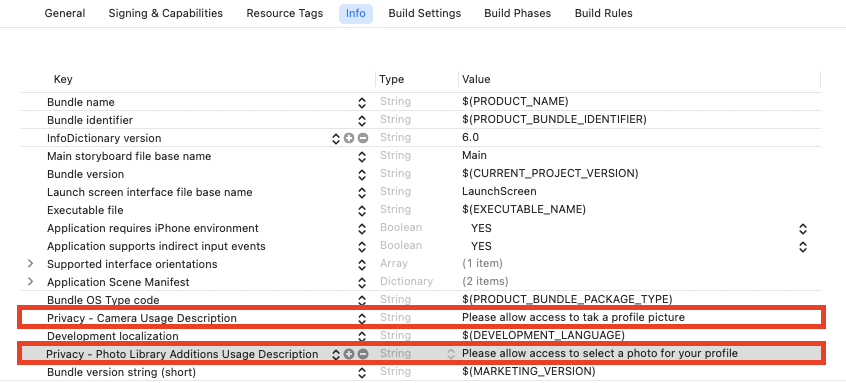846x383 pixels.
Task: Expand Supported interface orientations
Action: click(30, 264)
